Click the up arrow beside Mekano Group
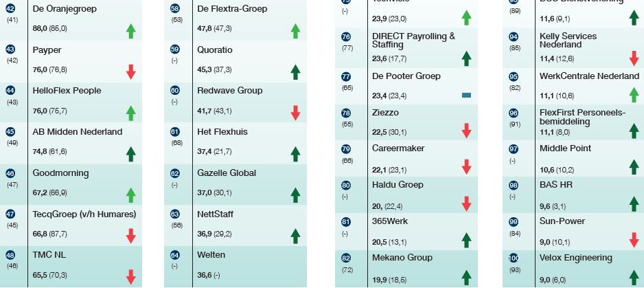The image size is (644, 288). [467, 278]
